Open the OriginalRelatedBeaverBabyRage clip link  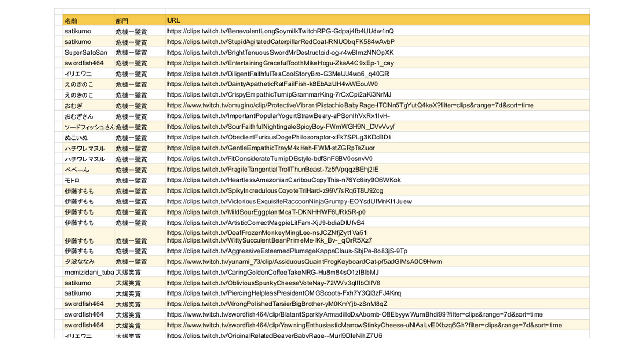coord(275,336)
